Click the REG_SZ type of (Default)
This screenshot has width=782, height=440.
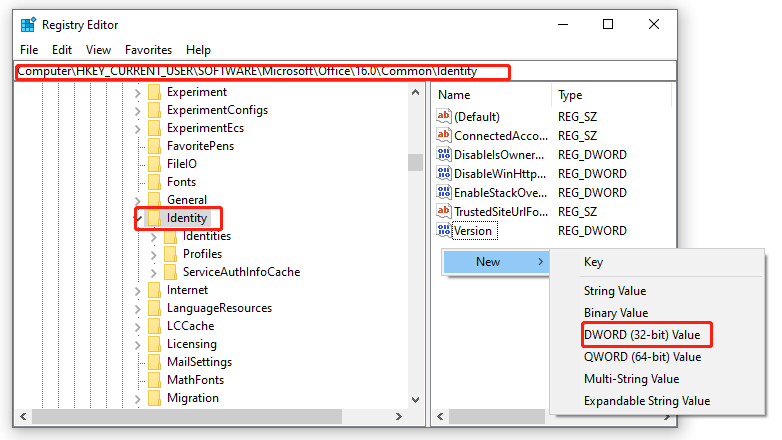[577, 116]
